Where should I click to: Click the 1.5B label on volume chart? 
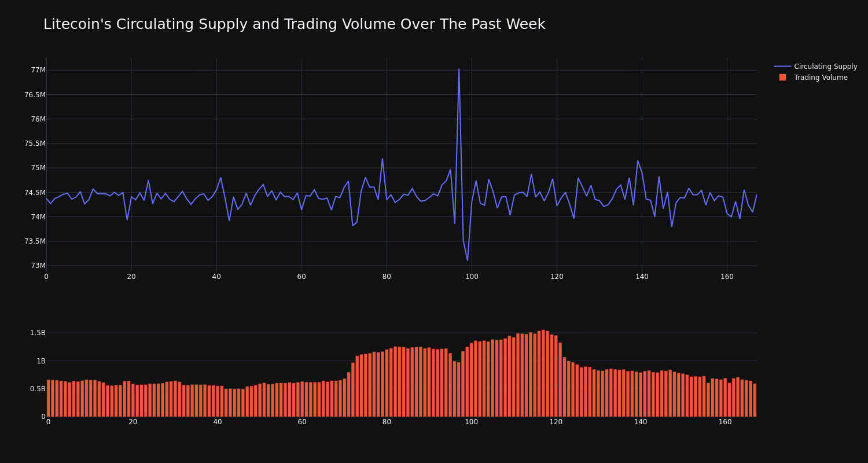(x=38, y=333)
